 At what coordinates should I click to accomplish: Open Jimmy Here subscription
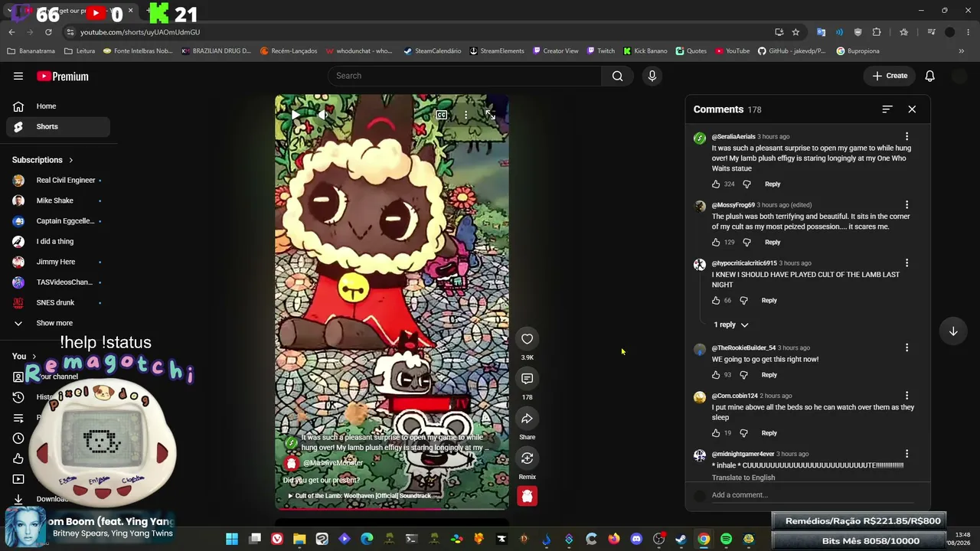tap(58, 262)
